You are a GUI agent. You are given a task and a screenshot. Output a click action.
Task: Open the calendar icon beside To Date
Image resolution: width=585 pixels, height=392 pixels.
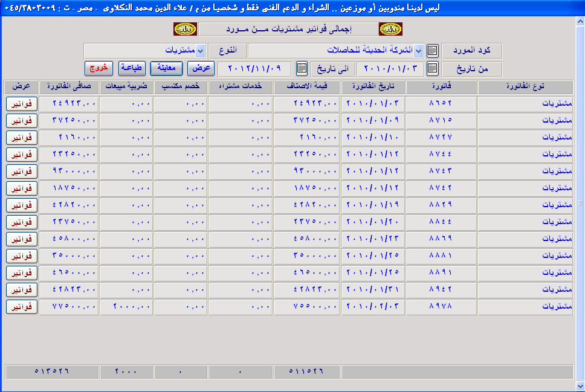tap(302, 68)
